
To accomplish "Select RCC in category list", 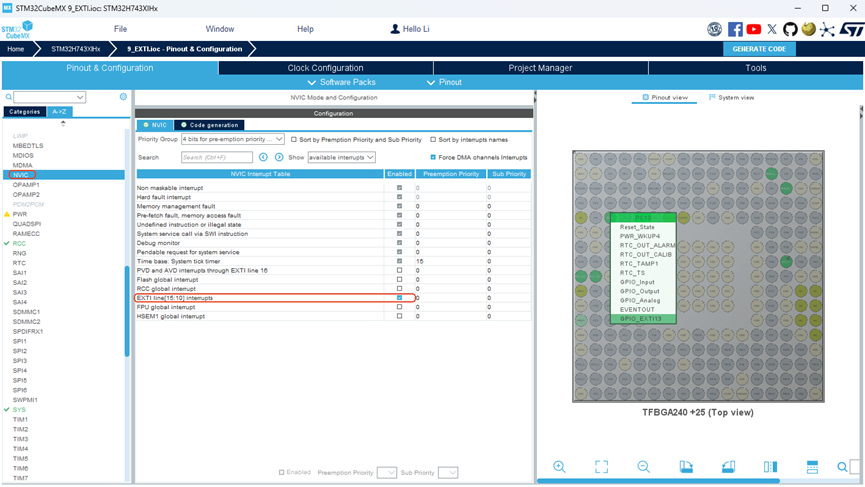I will tap(19, 243).
